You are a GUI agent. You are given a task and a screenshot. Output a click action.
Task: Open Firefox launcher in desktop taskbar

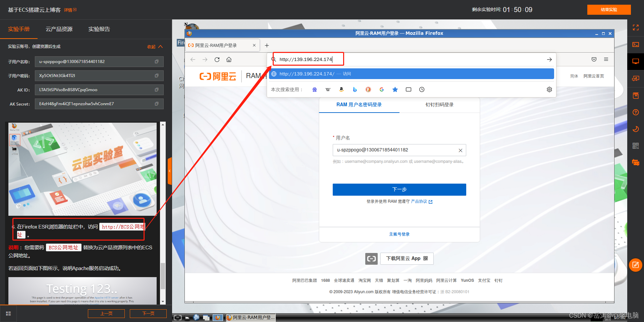(218, 317)
